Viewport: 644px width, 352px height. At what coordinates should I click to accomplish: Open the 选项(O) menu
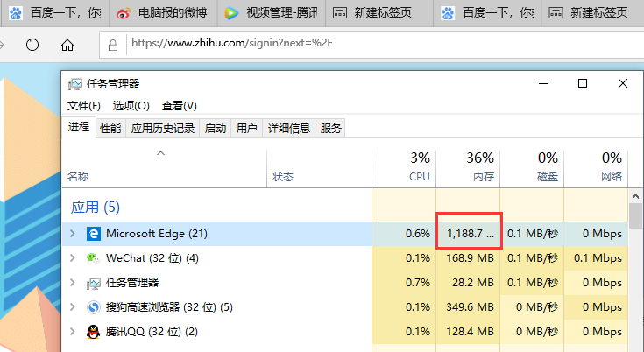pyautogui.click(x=131, y=106)
